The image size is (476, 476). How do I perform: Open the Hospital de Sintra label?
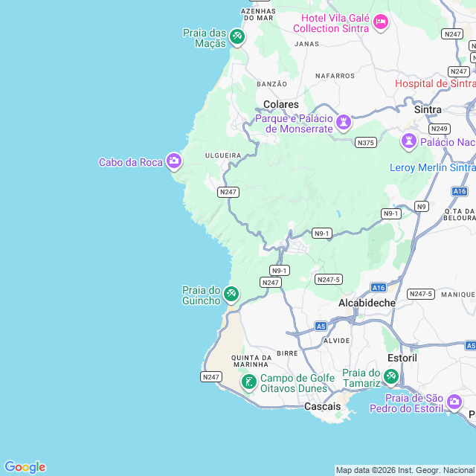pyautogui.click(x=435, y=83)
